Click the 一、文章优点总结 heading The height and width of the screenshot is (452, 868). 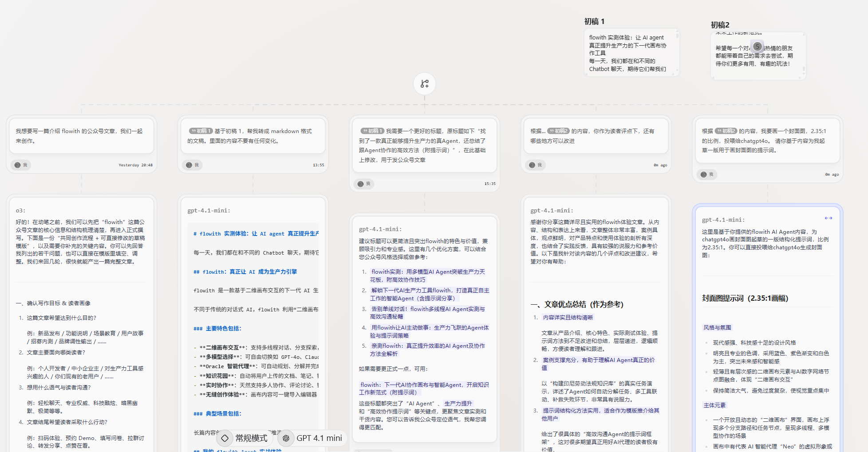[577, 304]
